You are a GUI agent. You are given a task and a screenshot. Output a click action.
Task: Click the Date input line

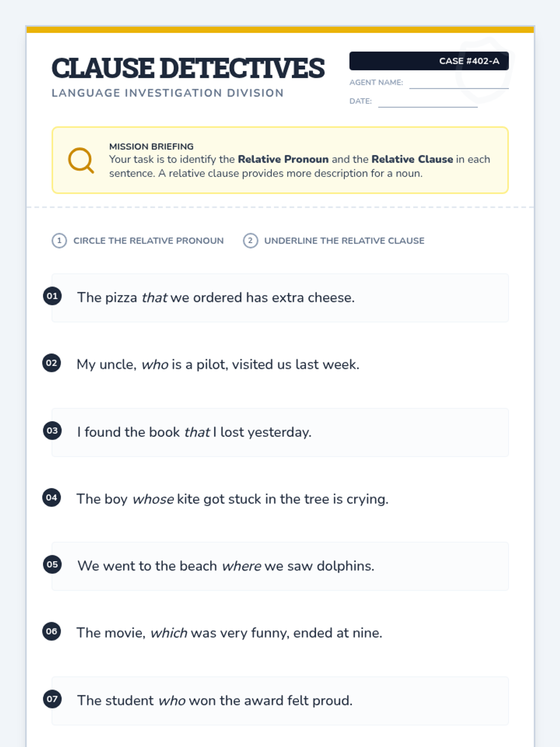[427, 102]
